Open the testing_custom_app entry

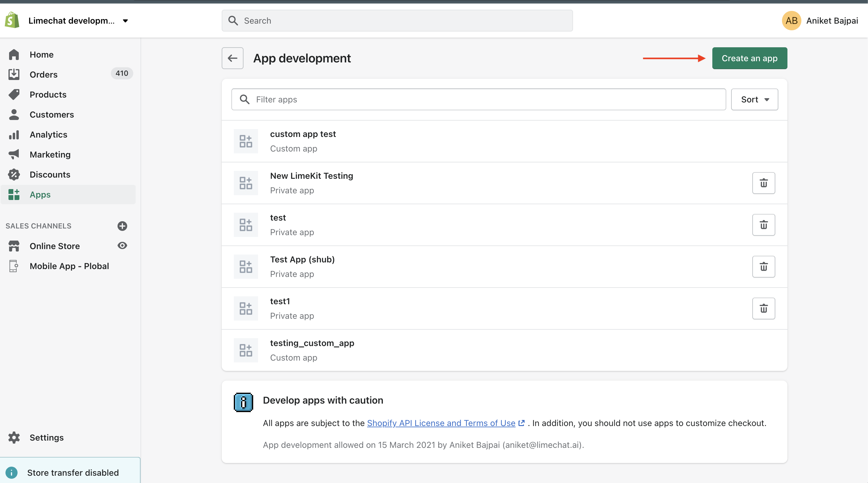point(504,350)
